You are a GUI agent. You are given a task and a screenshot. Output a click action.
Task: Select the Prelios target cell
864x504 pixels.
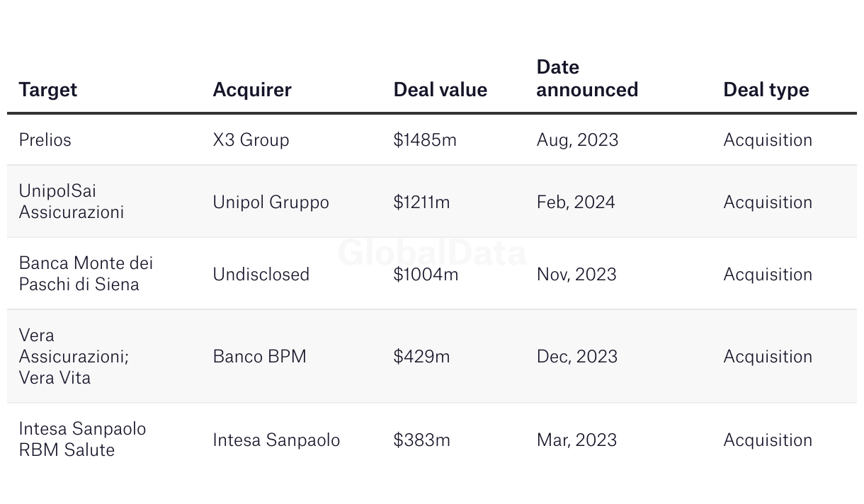pyautogui.click(x=45, y=140)
